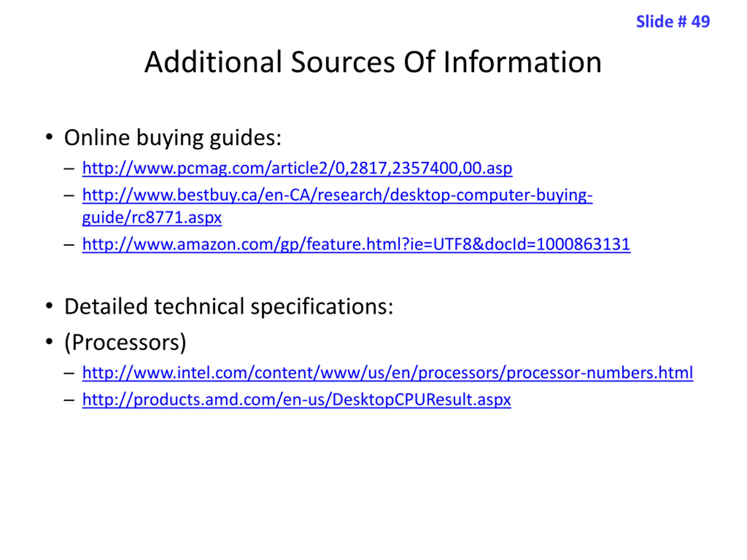Click the dash before the intel link

69,373
